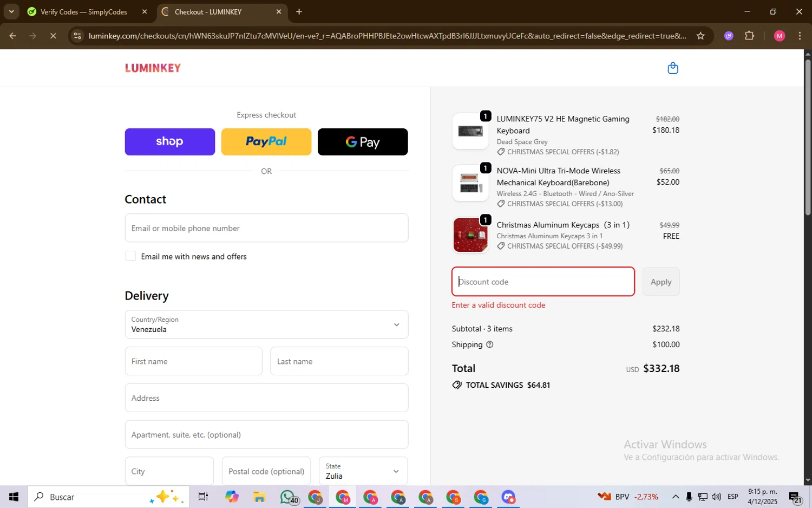Apply the discount code

pyautogui.click(x=661, y=282)
